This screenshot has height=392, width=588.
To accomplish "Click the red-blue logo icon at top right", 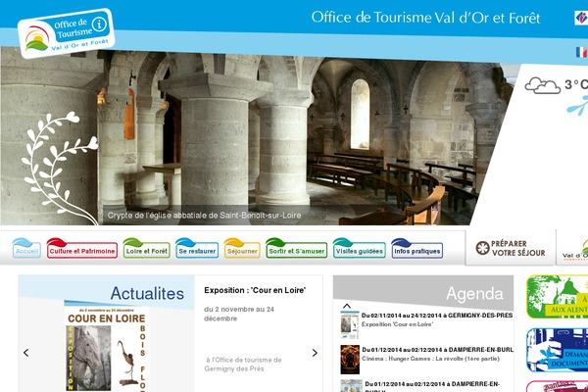I will point(581,18).
